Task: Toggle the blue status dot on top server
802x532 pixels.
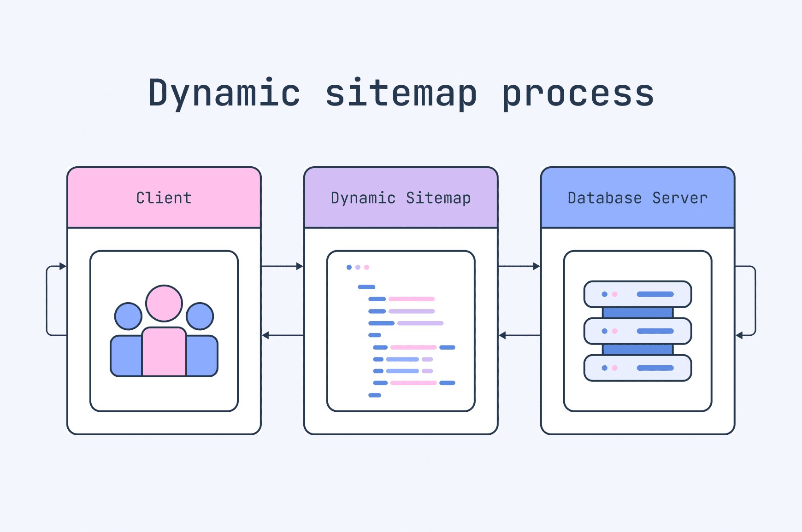Action: (603, 293)
